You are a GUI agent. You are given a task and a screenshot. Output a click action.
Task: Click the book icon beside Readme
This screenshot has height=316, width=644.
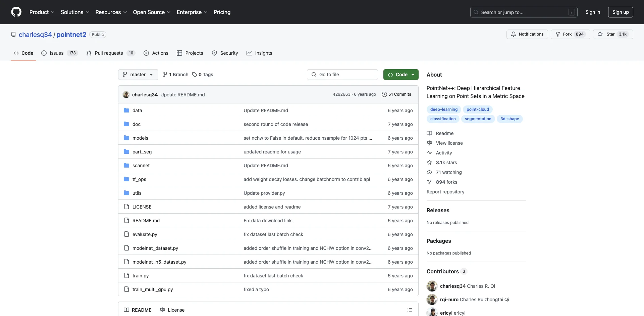pos(429,133)
